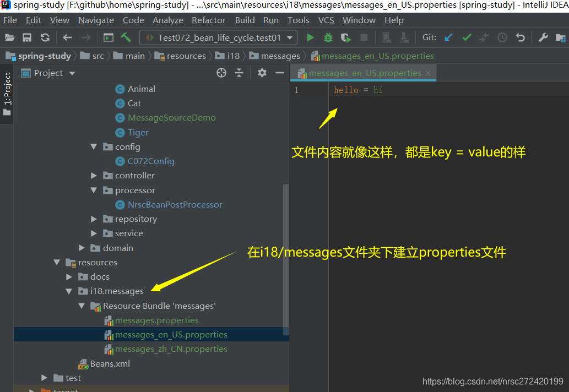The height and width of the screenshot is (392, 569).
Task: Open the File menu
Action: pyautogui.click(x=10, y=20)
